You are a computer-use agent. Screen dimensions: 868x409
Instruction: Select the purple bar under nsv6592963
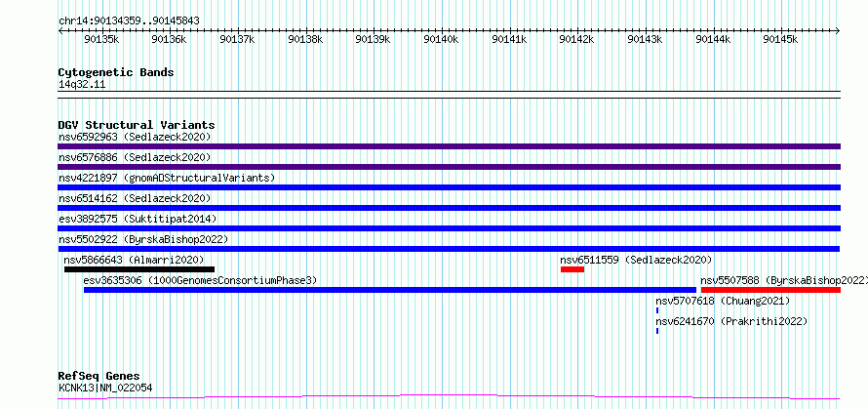(449, 146)
